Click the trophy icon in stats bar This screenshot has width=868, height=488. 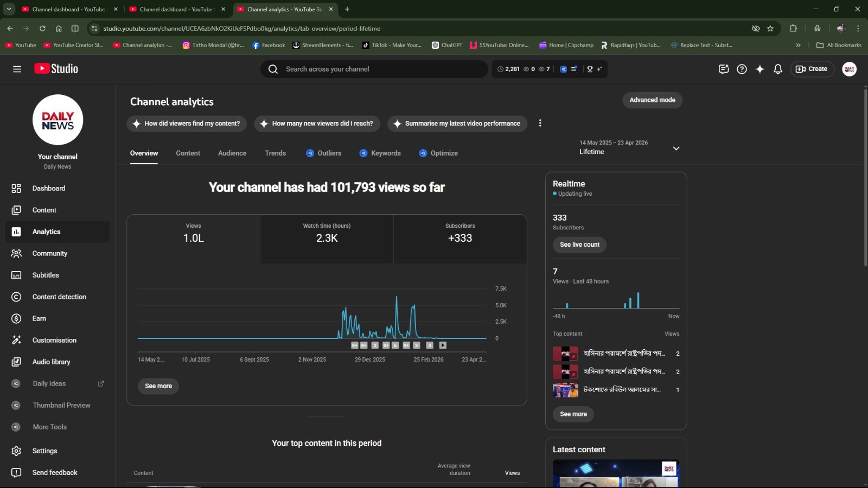click(590, 69)
